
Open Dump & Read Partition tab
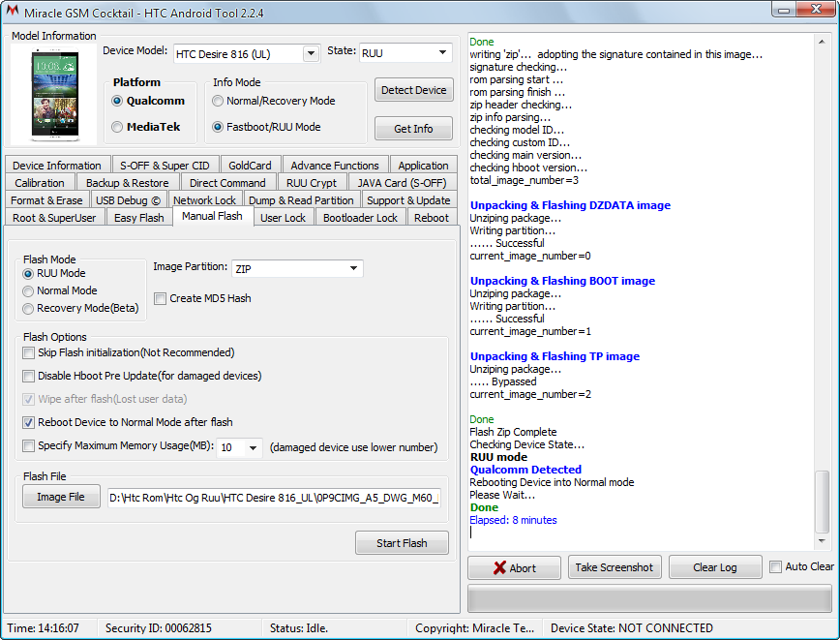point(301,200)
